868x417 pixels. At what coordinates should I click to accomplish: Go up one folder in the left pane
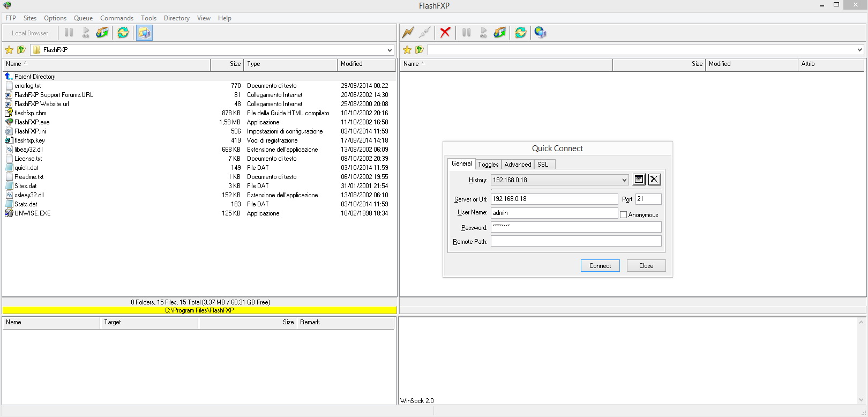point(21,50)
